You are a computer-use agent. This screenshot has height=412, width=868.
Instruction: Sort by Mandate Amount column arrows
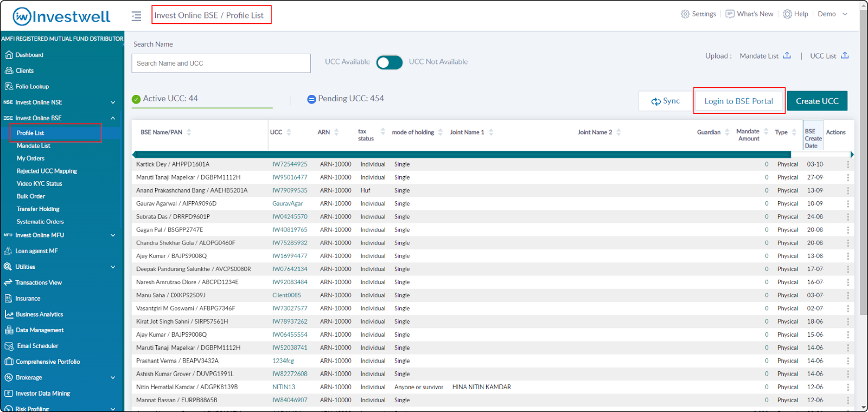coord(766,131)
